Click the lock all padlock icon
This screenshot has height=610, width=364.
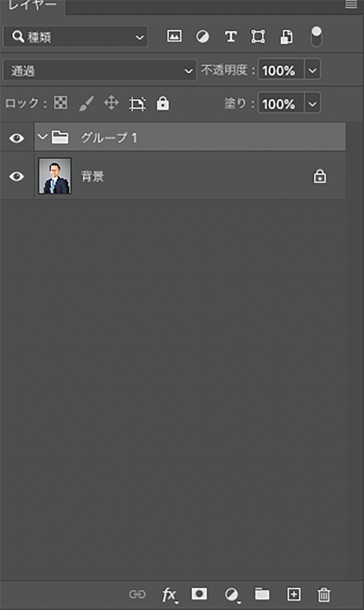point(163,103)
